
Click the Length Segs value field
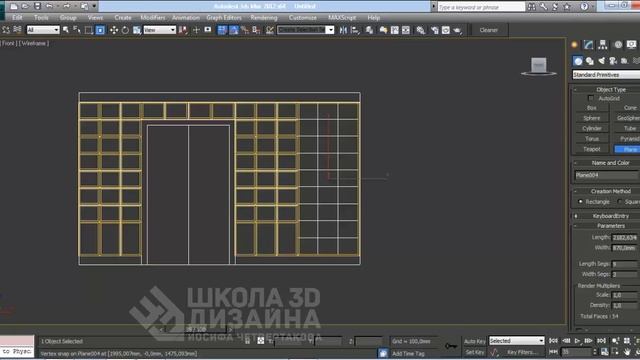[624, 264]
